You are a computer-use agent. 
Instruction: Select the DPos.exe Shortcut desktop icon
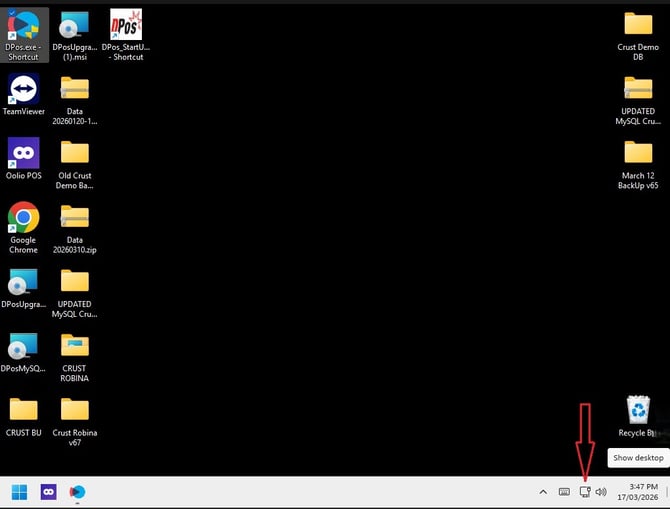click(x=24, y=35)
